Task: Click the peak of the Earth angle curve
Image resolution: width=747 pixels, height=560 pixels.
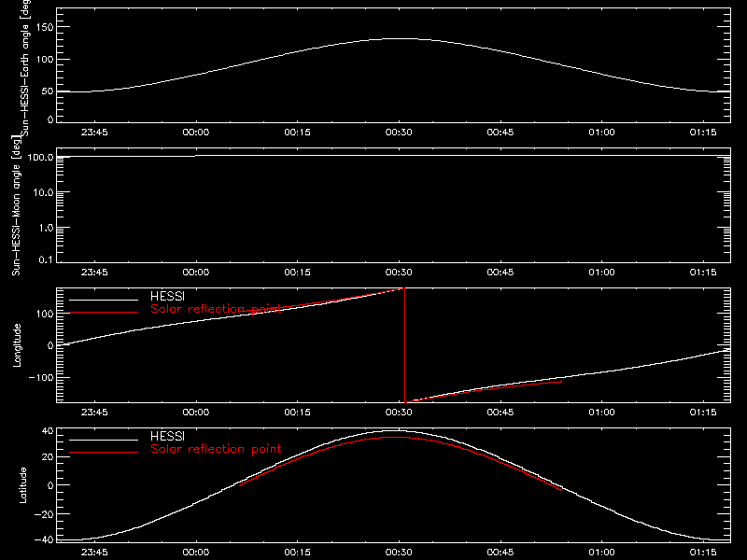Action: click(x=401, y=39)
